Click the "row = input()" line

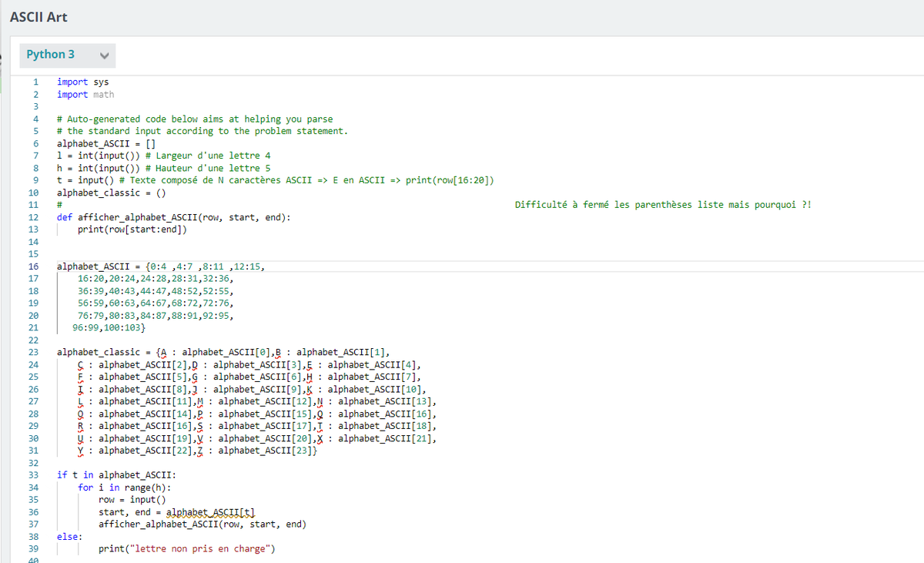132,500
